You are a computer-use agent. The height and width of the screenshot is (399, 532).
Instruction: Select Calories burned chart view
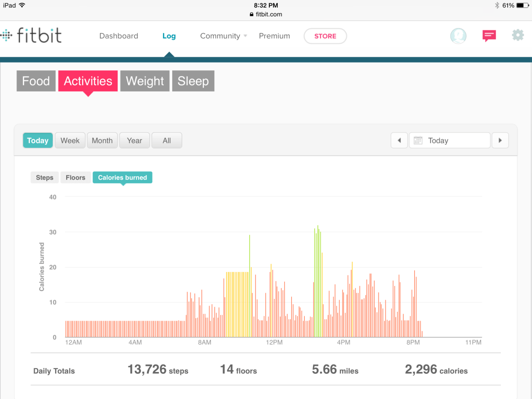(x=122, y=177)
